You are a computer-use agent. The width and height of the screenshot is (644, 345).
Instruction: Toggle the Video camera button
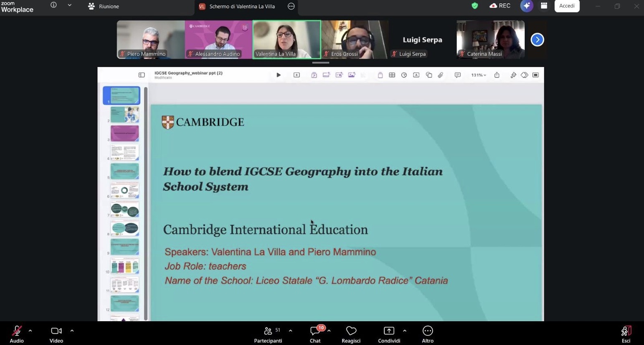[56, 335]
